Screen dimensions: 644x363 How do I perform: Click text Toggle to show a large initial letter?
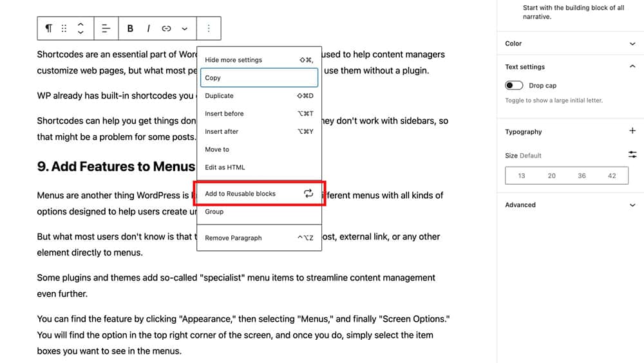[x=554, y=100]
